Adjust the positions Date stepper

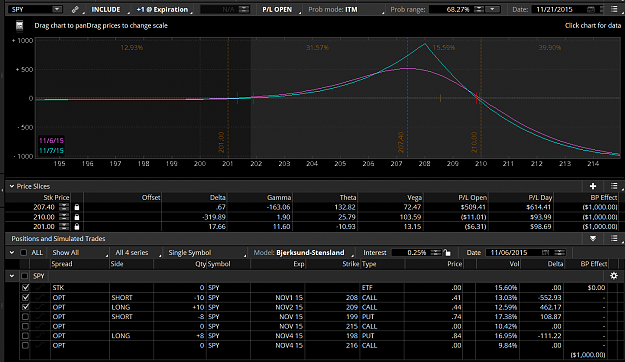coord(560,252)
